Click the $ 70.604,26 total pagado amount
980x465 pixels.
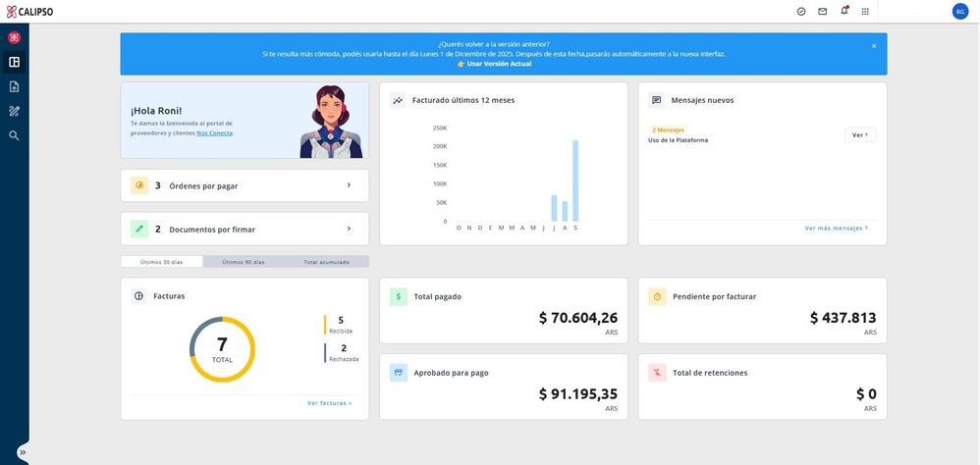point(578,318)
